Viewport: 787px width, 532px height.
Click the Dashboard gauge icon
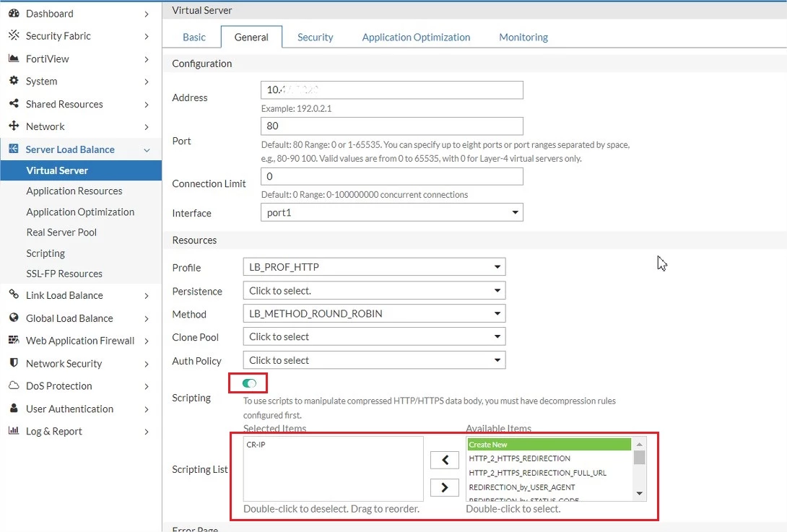14,14
